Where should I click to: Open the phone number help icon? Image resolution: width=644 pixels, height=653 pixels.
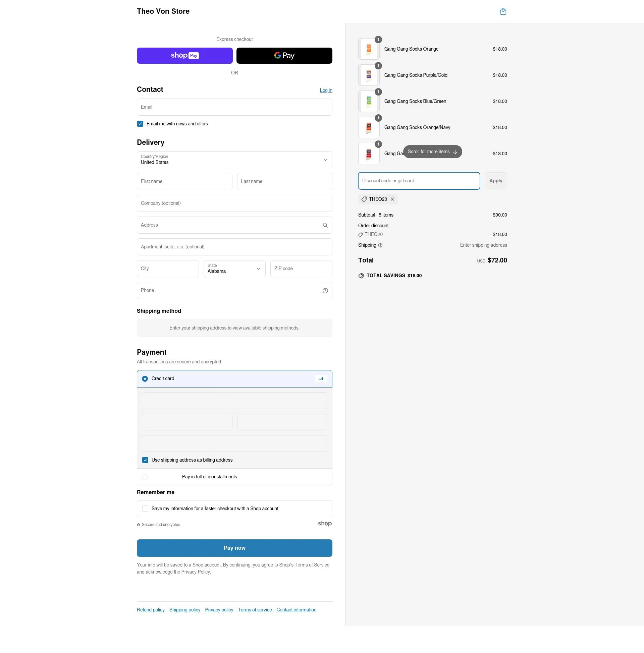click(x=325, y=290)
